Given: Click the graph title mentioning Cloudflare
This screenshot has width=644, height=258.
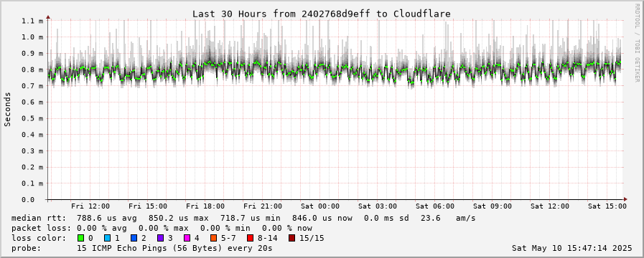Looking at the screenshot, I should [322, 14].
